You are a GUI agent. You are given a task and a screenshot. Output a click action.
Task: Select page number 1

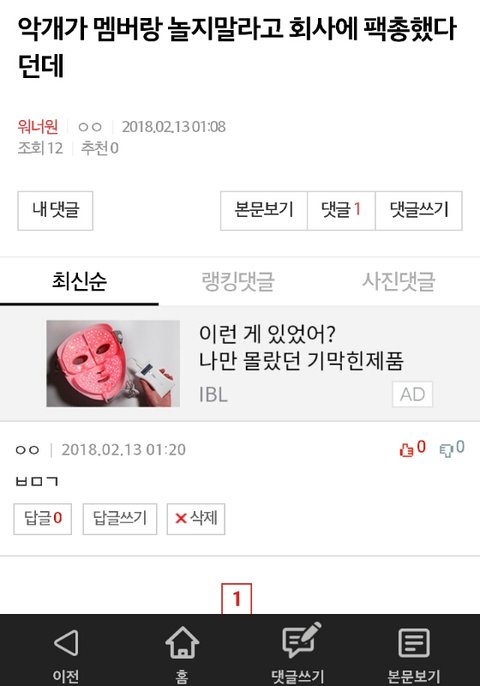click(x=237, y=598)
